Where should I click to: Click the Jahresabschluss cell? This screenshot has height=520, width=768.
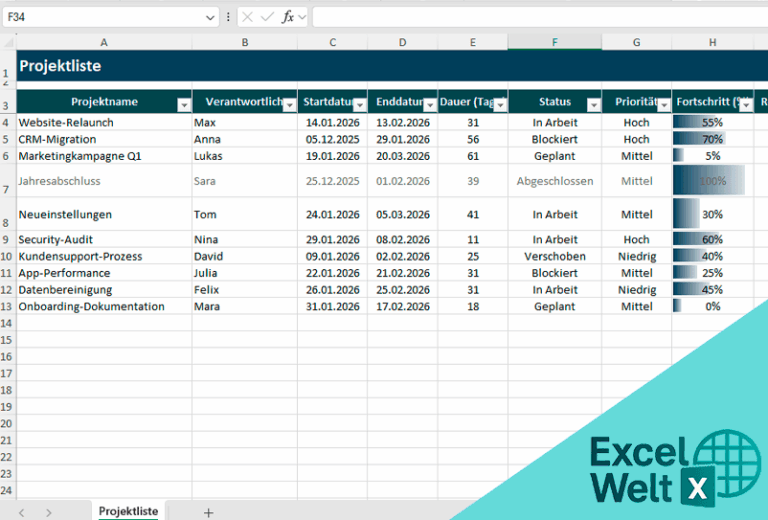coord(104,181)
